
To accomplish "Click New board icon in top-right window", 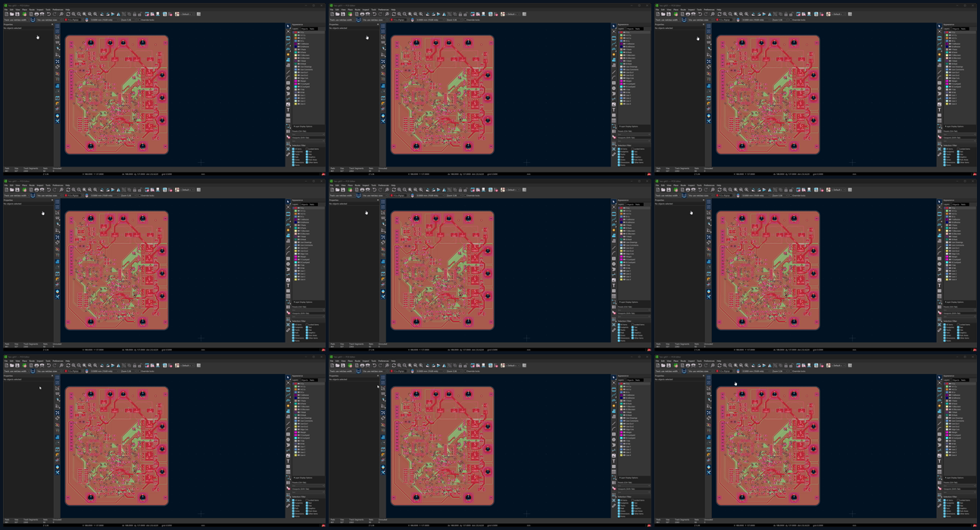I will pyautogui.click(x=657, y=14).
